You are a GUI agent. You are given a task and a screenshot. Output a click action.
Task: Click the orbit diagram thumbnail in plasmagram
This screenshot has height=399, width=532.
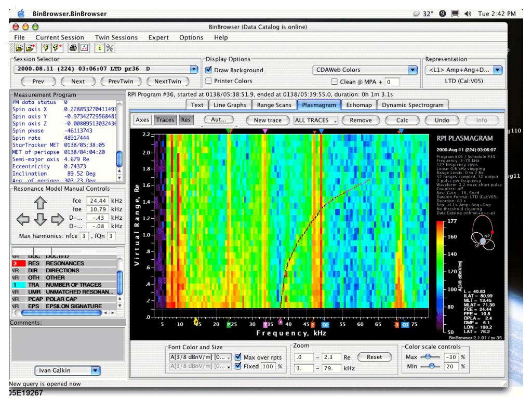click(483, 233)
